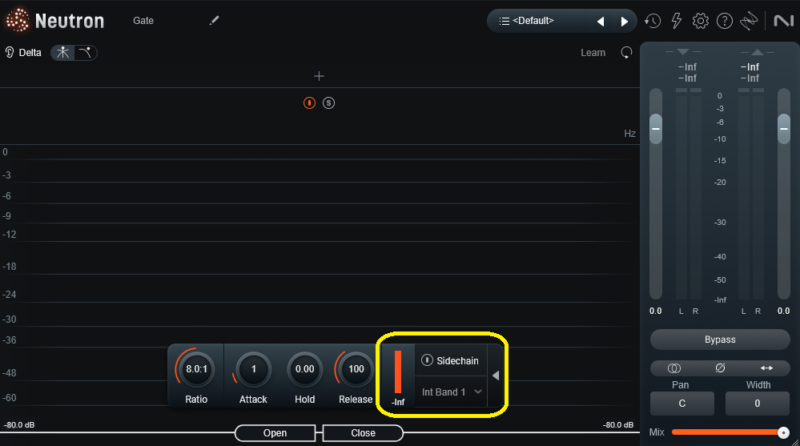The height and width of the screenshot is (446, 800).
Task: Click the Ratio knob showing 8.0:1
Action: (196, 369)
